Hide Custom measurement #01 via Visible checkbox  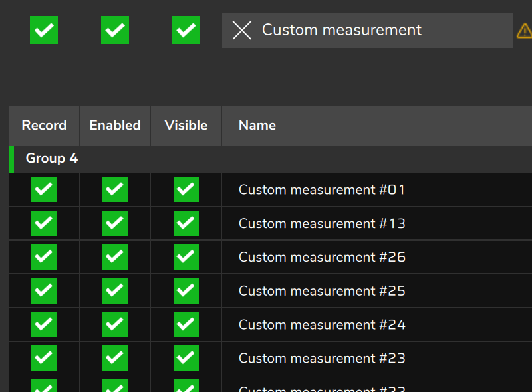(x=186, y=189)
